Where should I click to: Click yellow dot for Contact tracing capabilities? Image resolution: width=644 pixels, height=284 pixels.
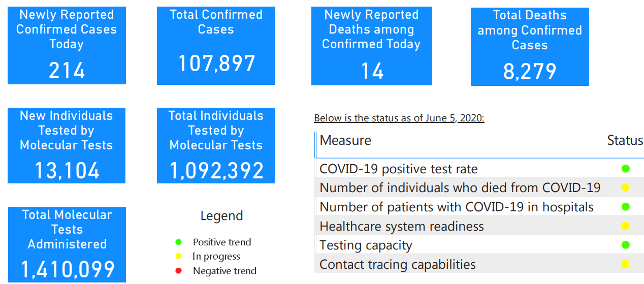pos(626,264)
